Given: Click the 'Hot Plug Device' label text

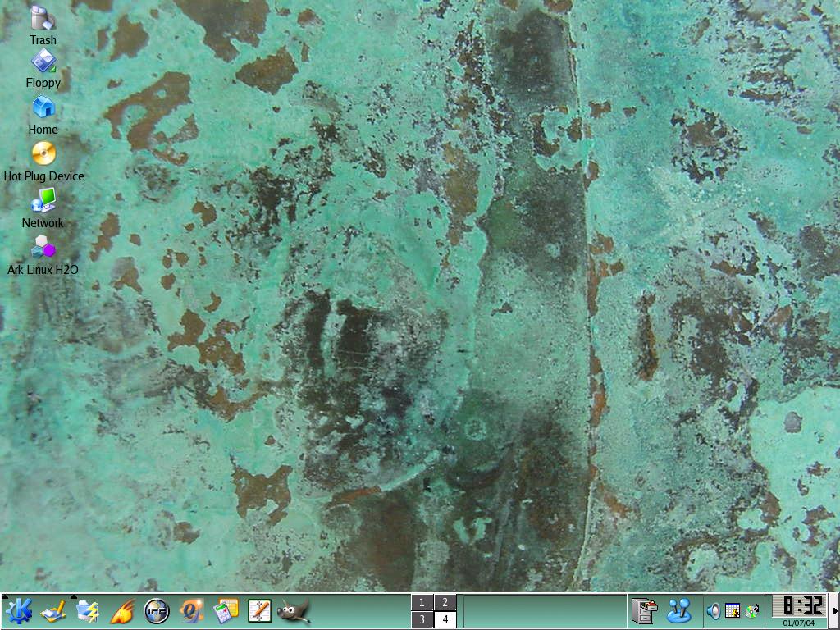Looking at the screenshot, I should 44,176.
